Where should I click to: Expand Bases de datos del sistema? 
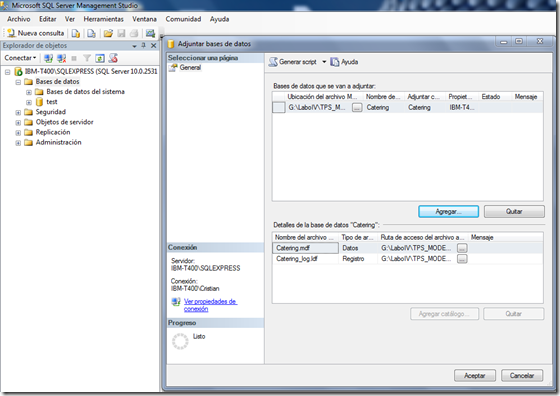tap(29, 92)
